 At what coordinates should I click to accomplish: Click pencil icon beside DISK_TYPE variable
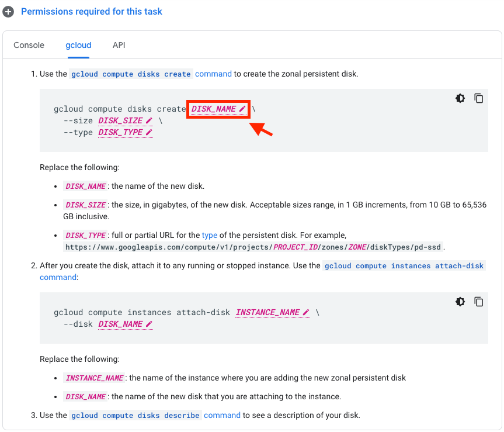tap(149, 133)
